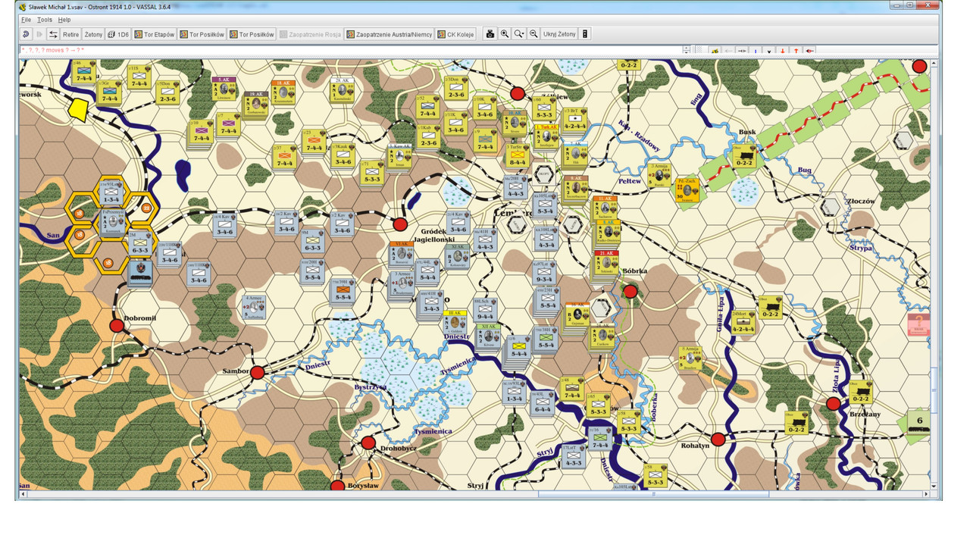Click the red left arrow toolbar icon

click(x=810, y=51)
